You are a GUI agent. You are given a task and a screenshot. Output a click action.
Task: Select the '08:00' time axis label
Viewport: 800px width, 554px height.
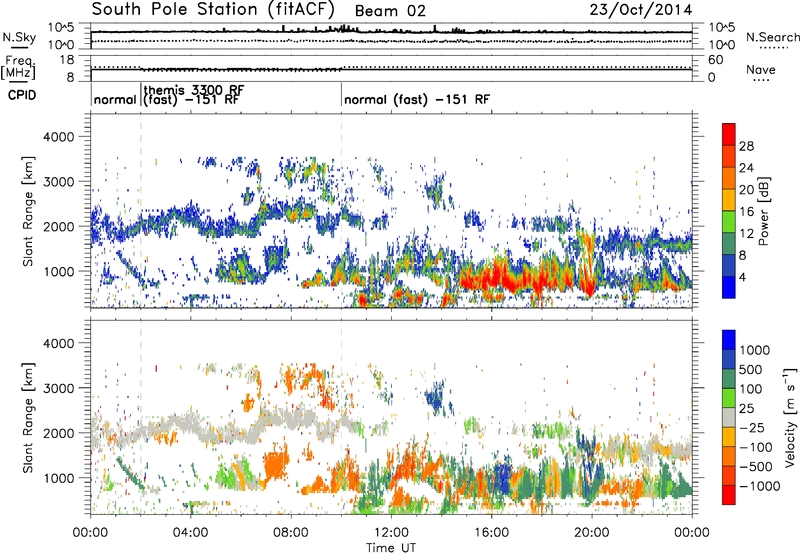point(291,533)
